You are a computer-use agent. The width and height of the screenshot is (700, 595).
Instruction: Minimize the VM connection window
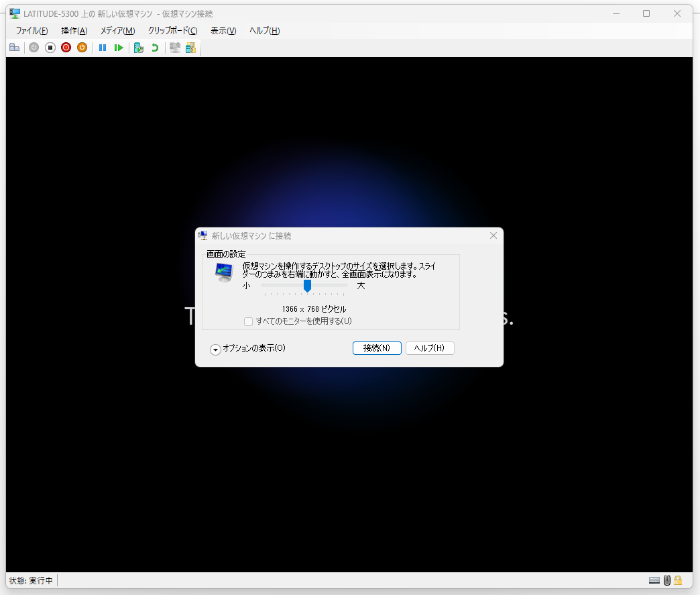pyautogui.click(x=616, y=13)
